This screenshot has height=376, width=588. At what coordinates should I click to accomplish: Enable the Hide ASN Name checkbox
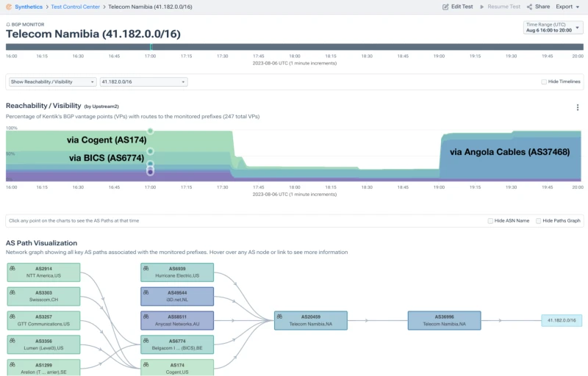490,221
